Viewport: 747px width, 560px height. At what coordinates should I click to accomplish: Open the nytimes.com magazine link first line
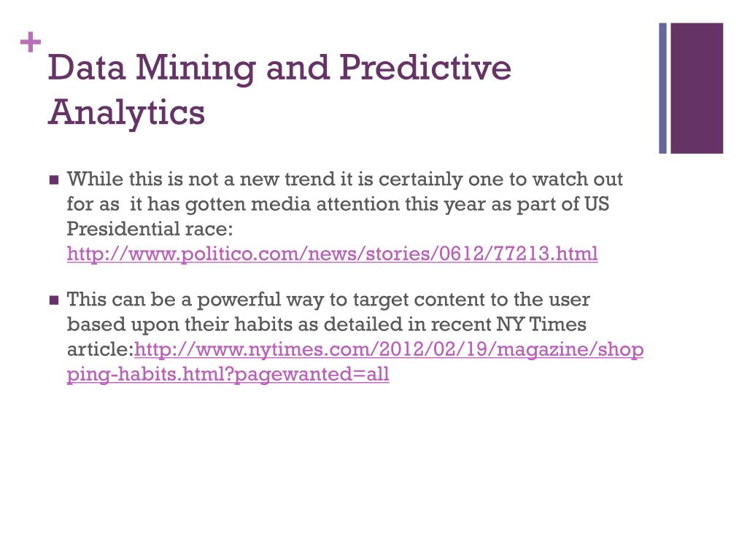[x=389, y=349]
